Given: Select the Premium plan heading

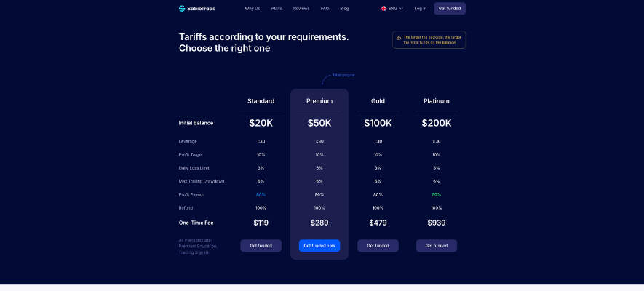Looking at the screenshot, I should tap(319, 101).
